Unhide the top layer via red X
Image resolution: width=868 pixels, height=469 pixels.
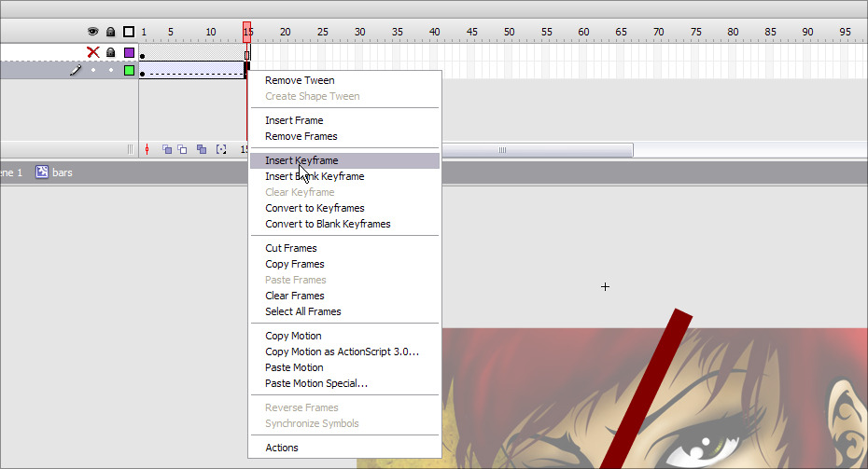coord(93,53)
